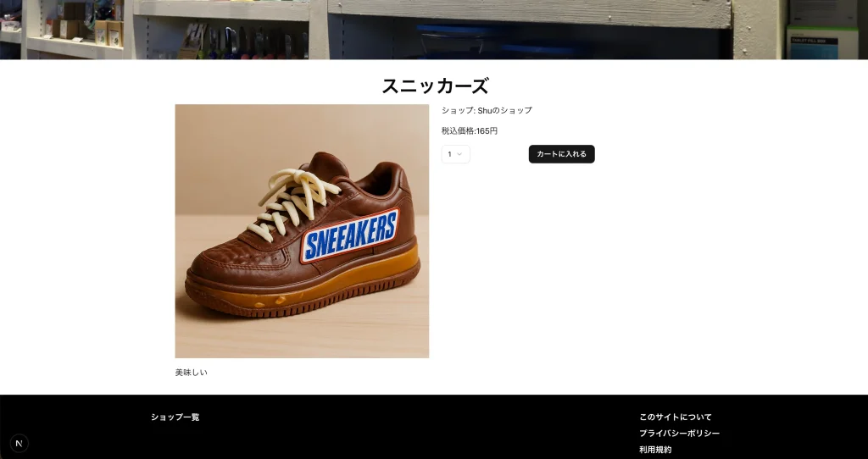Image resolution: width=868 pixels, height=459 pixels.
Task: Click the 税込価格:165円 price text
Action: pyautogui.click(x=470, y=131)
